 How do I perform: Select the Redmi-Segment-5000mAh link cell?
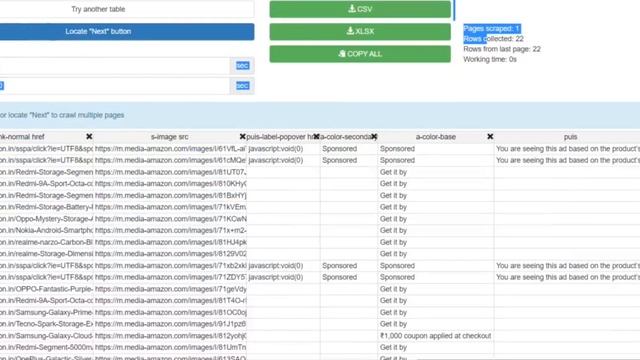coord(47,347)
